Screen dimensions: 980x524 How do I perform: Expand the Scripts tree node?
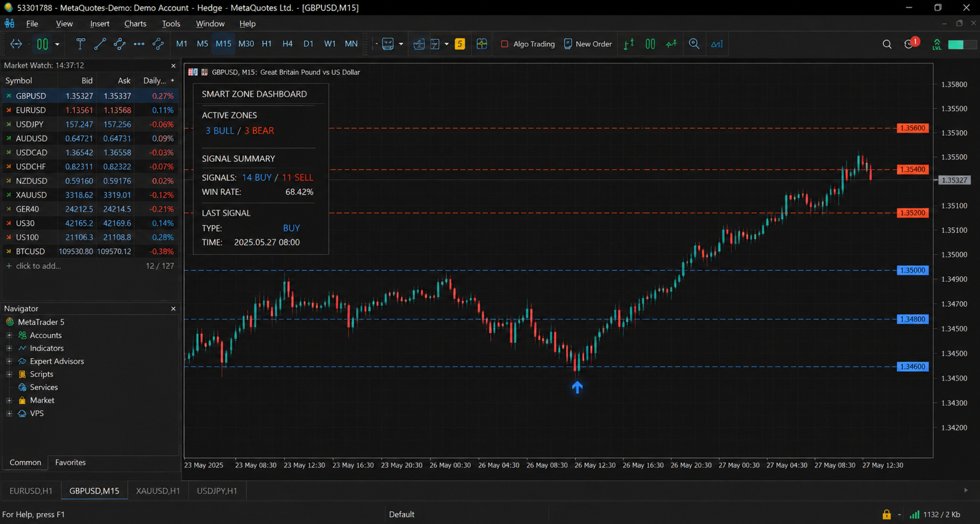(x=9, y=374)
